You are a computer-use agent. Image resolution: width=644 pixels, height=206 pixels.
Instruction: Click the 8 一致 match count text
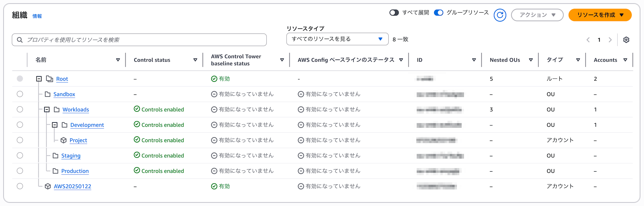[400, 39]
